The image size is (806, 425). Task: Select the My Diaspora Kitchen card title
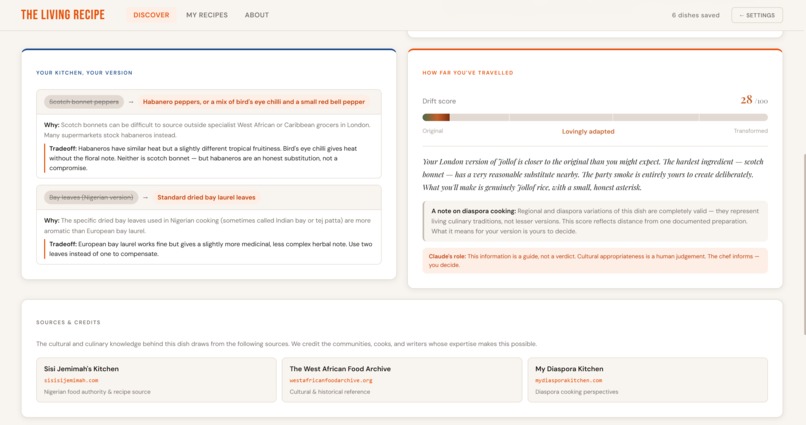(x=569, y=369)
